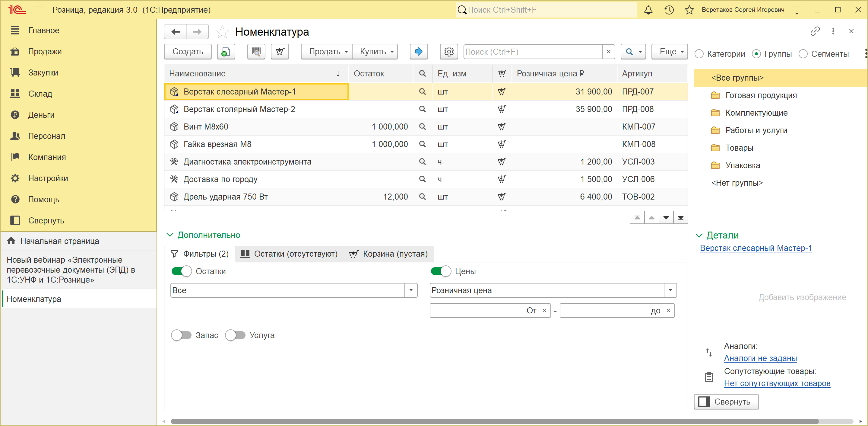Click Добавить изображение placeholder
The image size is (868, 426).
(802, 297)
